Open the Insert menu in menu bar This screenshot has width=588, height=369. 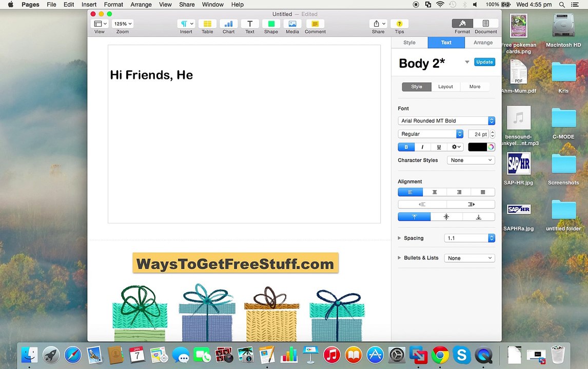(x=89, y=5)
